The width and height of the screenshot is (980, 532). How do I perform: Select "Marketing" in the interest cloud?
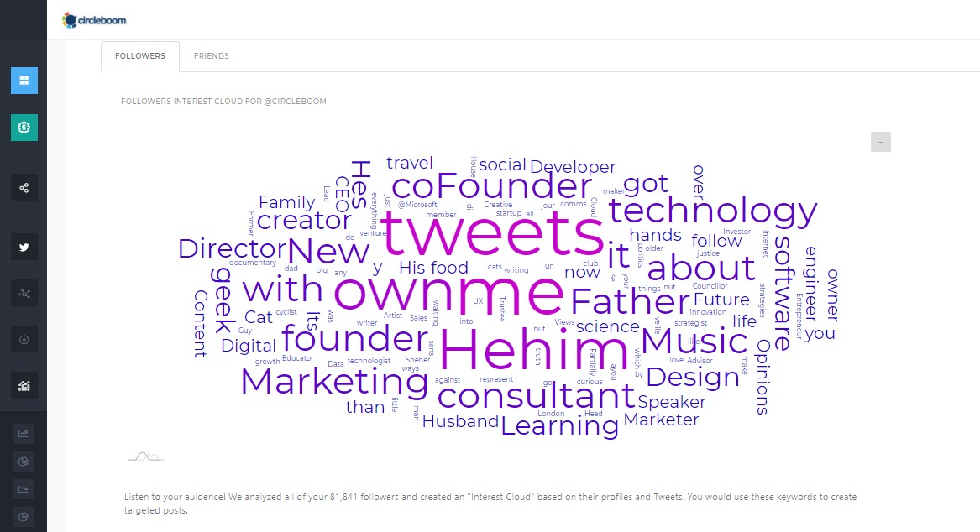click(334, 382)
